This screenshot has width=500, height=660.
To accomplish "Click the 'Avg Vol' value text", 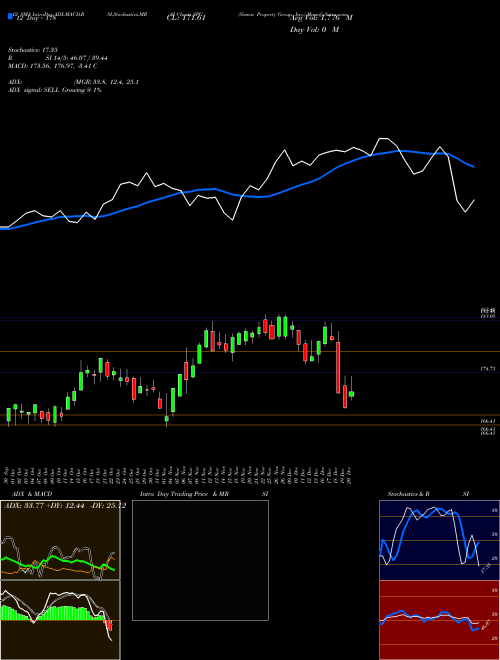I will point(321,18).
